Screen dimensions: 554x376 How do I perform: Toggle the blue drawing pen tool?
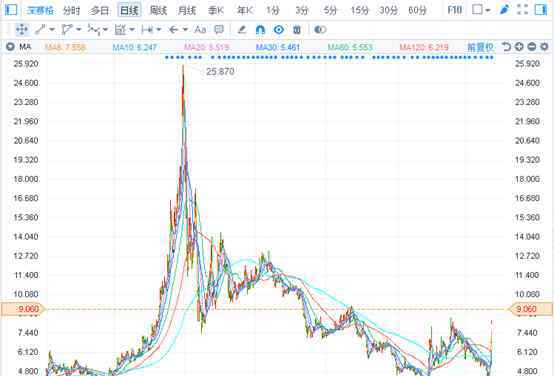click(504, 10)
